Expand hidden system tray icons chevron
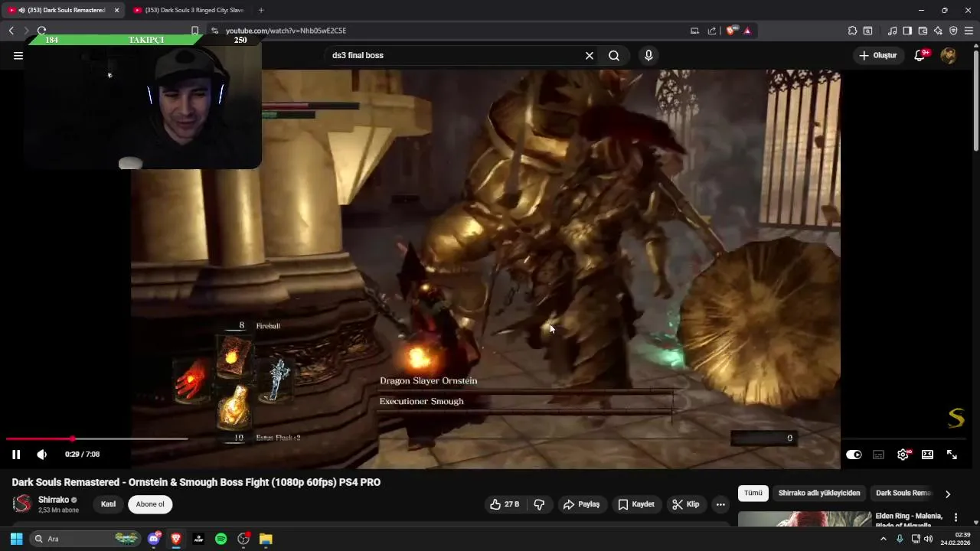This screenshot has height=551, width=980. [x=883, y=539]
